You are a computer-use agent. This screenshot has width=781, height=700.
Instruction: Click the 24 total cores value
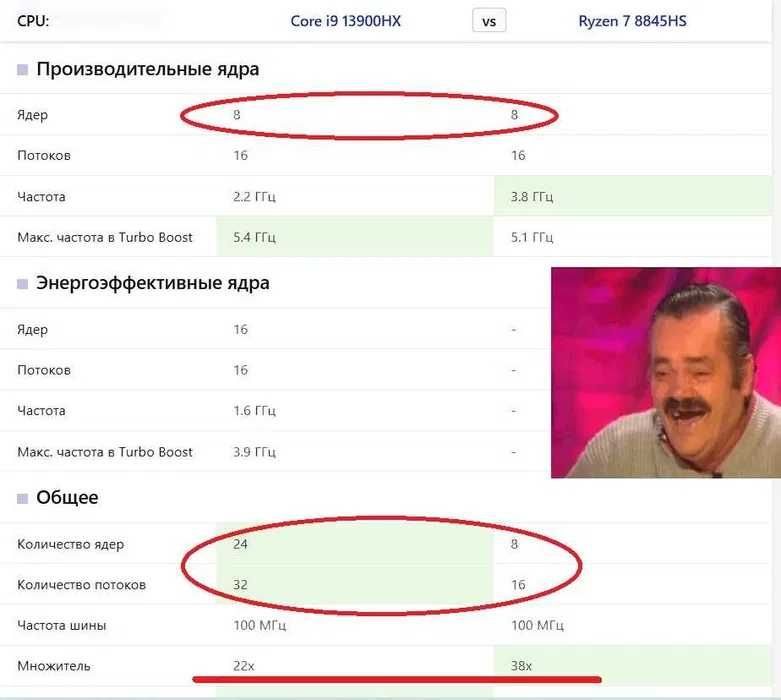point(240,544)
